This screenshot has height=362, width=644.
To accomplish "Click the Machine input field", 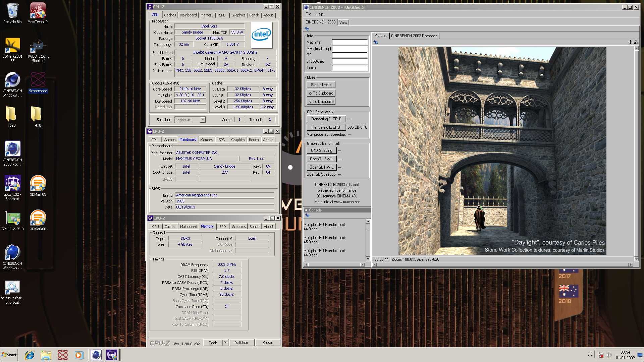I will [x=350, y=42].
